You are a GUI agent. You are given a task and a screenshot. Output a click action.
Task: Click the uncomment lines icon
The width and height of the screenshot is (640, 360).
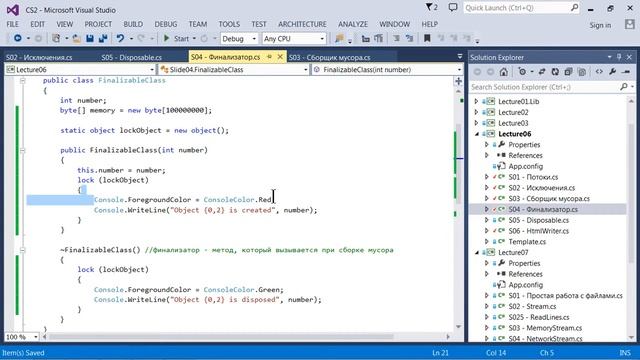pos(409,38)
